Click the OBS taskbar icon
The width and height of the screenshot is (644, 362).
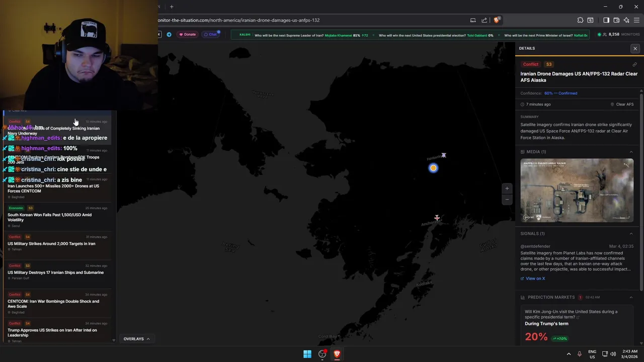click(322, 354)
